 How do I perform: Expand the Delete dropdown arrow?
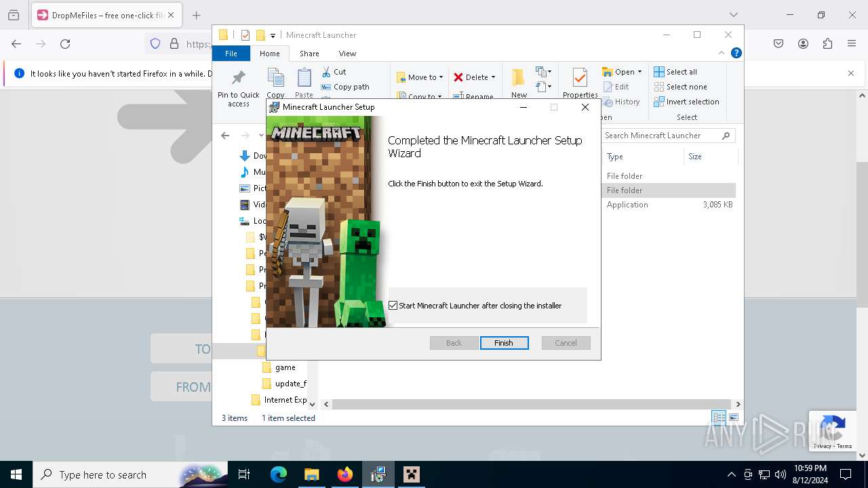point(493,77)
